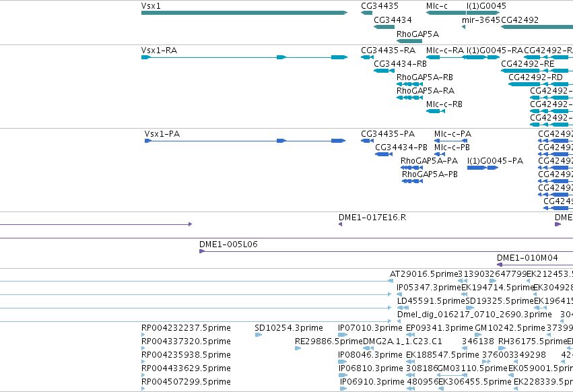Click the RP004337320.5prime EST label

click(186, 341)
